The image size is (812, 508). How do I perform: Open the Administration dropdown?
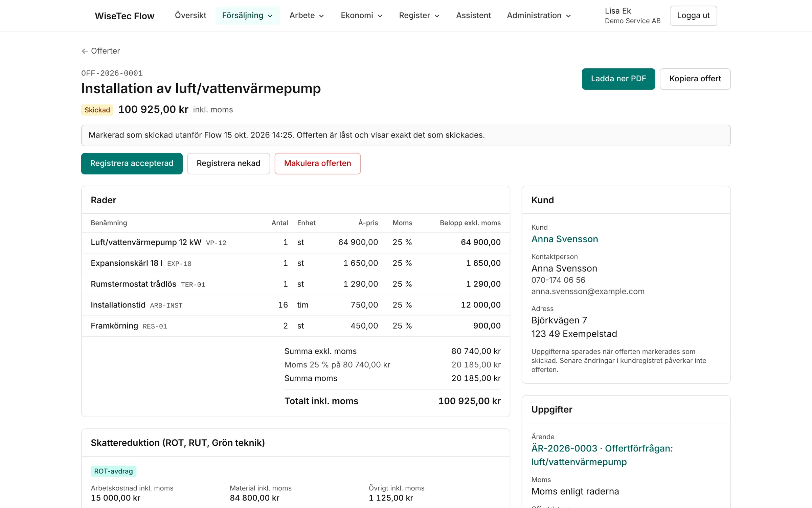[539, 16]
